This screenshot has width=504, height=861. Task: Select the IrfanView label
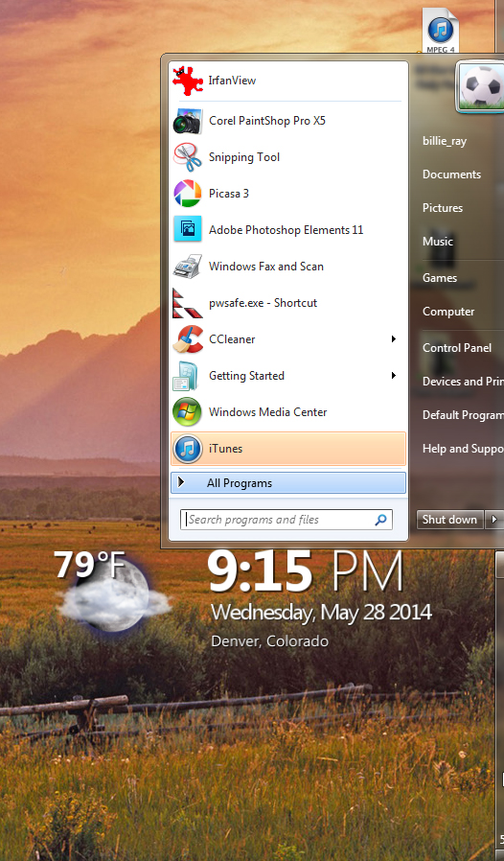(x=232, y=81)
